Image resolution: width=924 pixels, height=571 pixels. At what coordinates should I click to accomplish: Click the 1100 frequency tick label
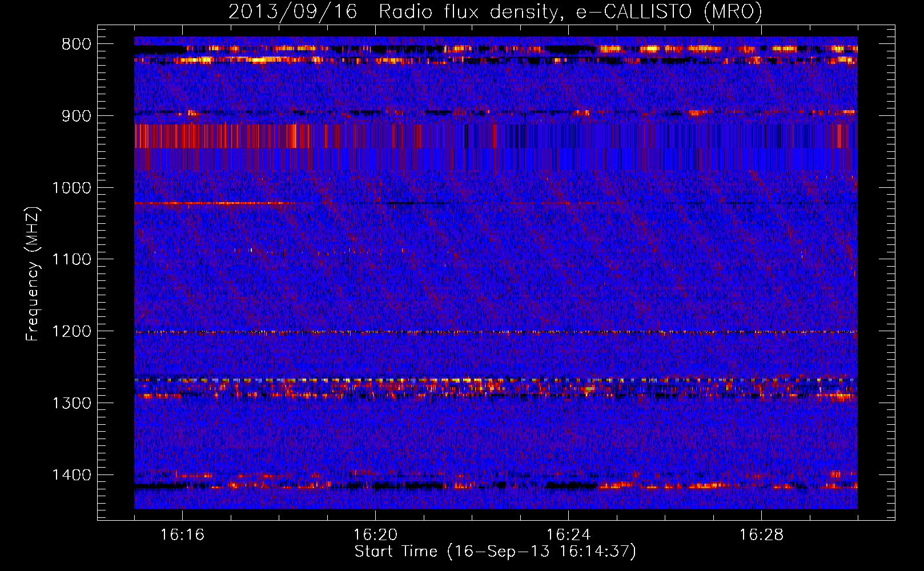pos(71,260)
